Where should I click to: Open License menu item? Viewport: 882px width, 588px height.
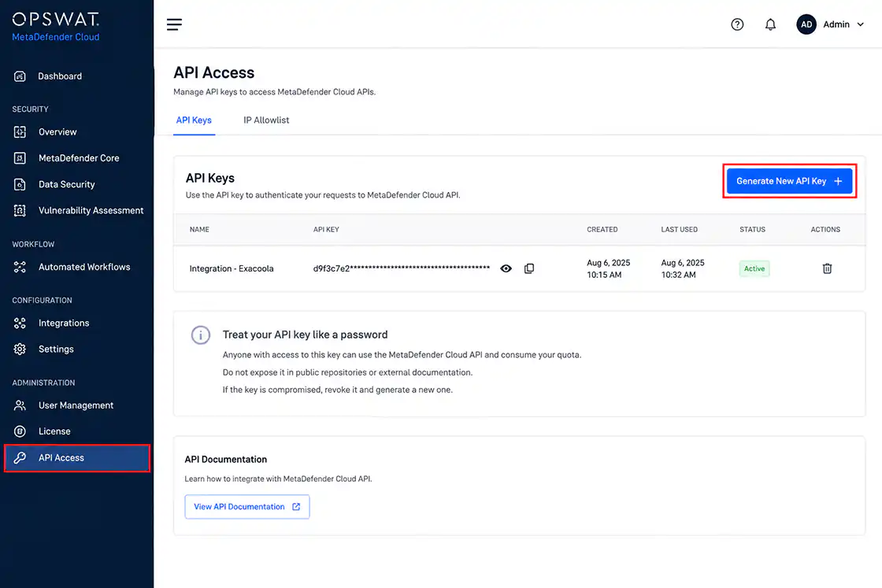coord(54,431)
